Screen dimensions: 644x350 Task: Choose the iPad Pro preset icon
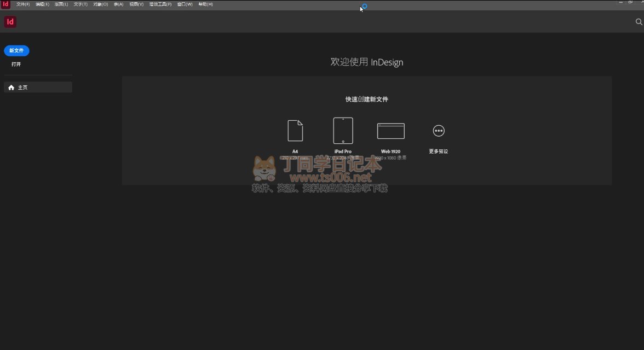(x=343, y=131)
